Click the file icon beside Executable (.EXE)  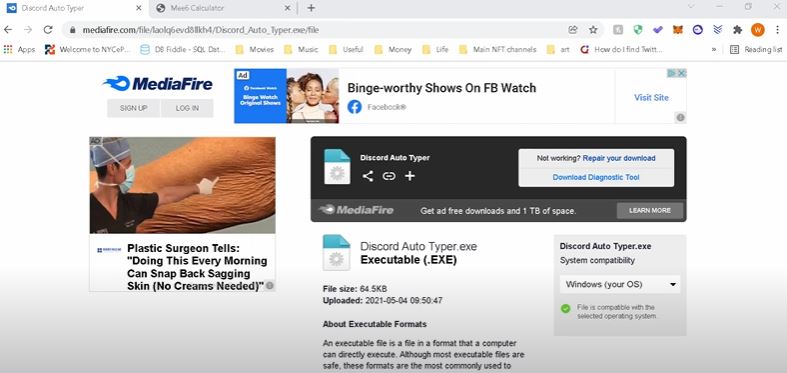(336, 253)
